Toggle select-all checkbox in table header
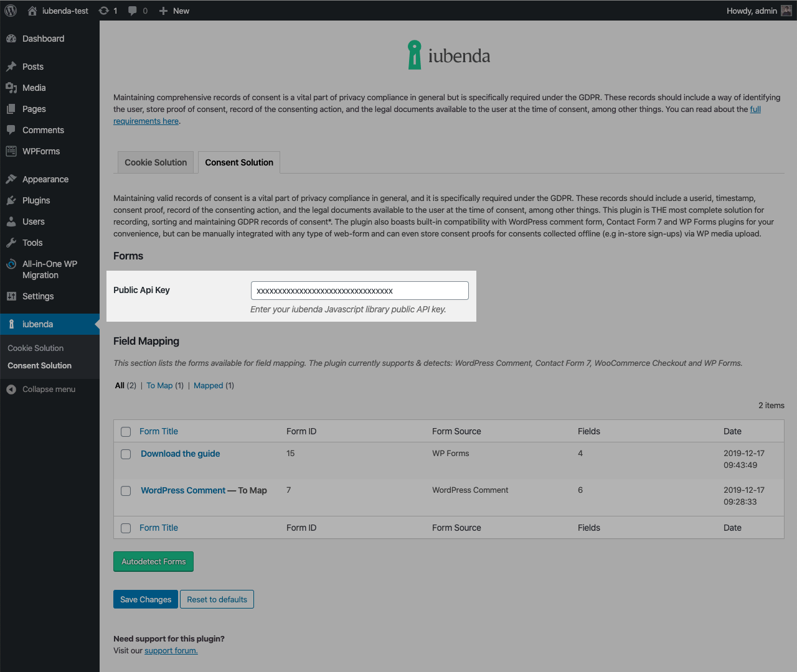 tap(126, 432)
